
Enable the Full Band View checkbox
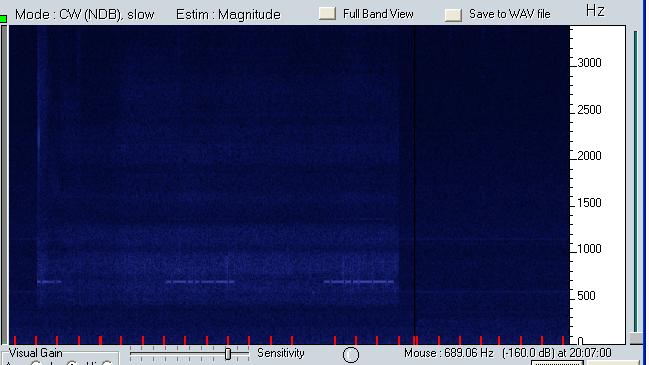[x=327, y=14]
